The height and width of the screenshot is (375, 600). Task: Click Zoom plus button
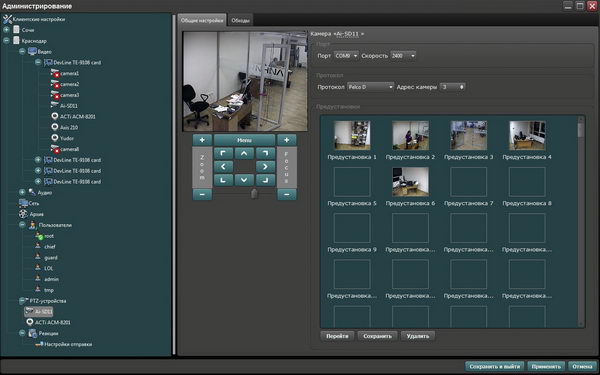[202, 140]
